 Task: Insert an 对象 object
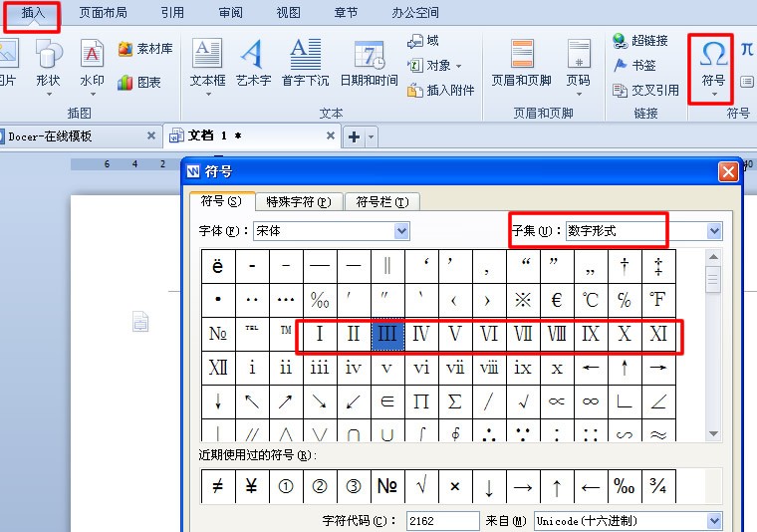pyautogui.click(x=429, y=65)
